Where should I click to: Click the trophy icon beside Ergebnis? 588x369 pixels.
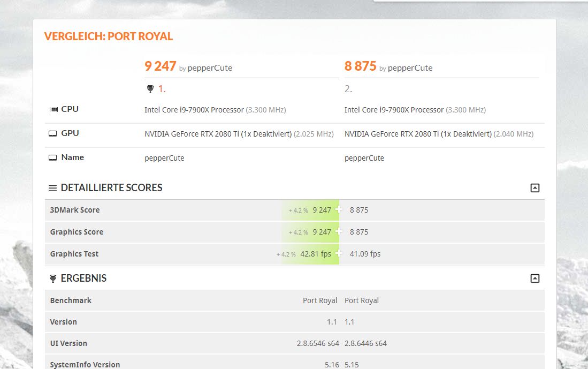(x=53, y=278)
